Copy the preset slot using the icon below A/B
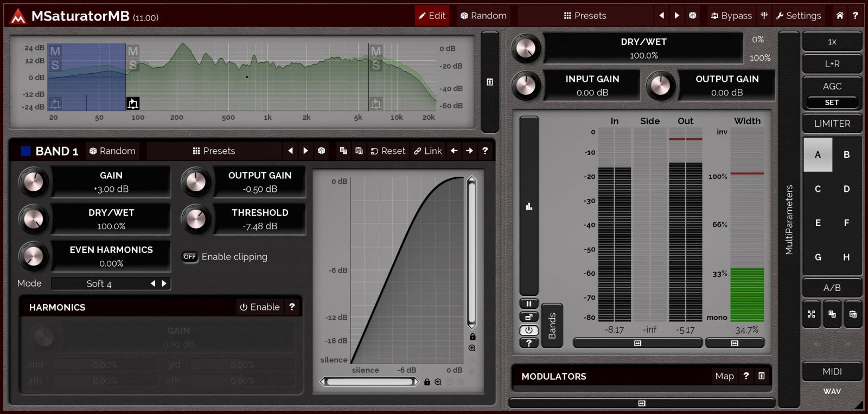868x414 pixels. click(x=832, y=314)
